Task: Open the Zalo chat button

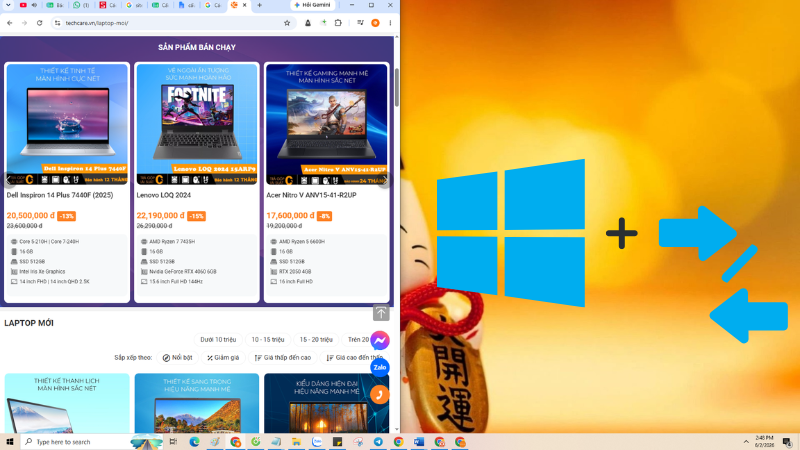Action: [380, 367]
